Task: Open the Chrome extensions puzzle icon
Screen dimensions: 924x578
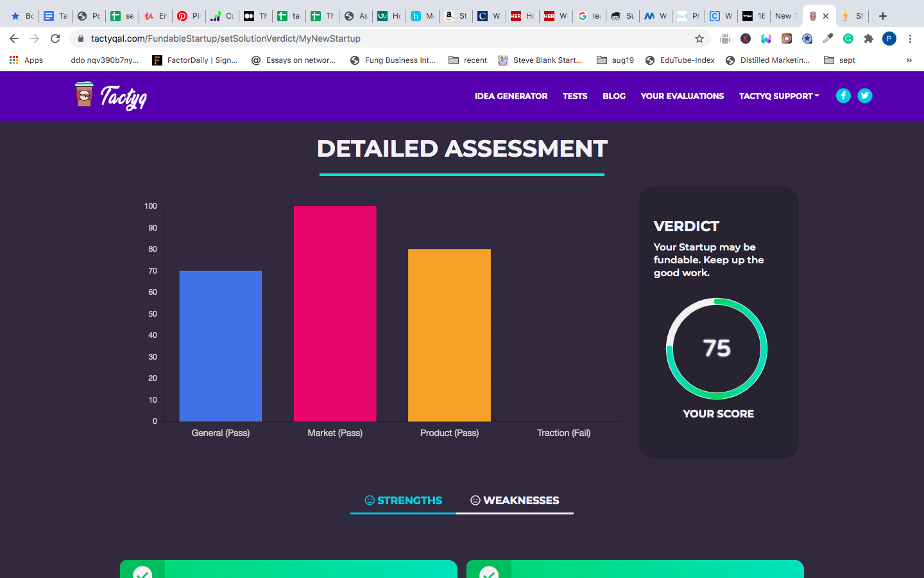Action: [869, 39]
